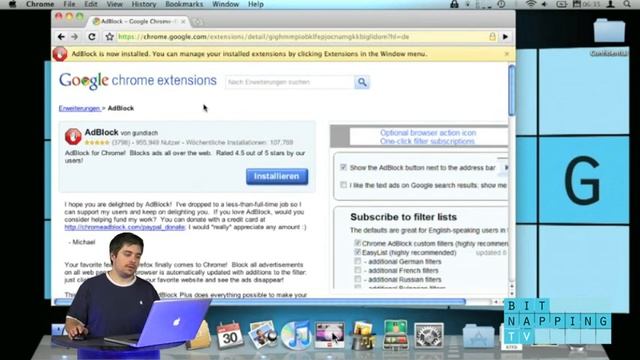Click the user account icon in menu bar

(x=611, y=4)
